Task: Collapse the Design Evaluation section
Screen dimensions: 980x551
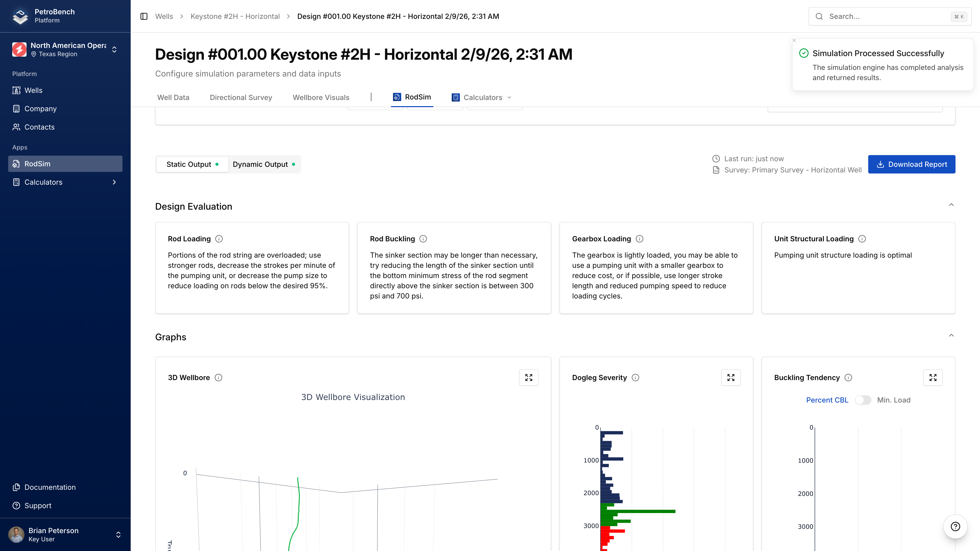Action: point(951,205)
